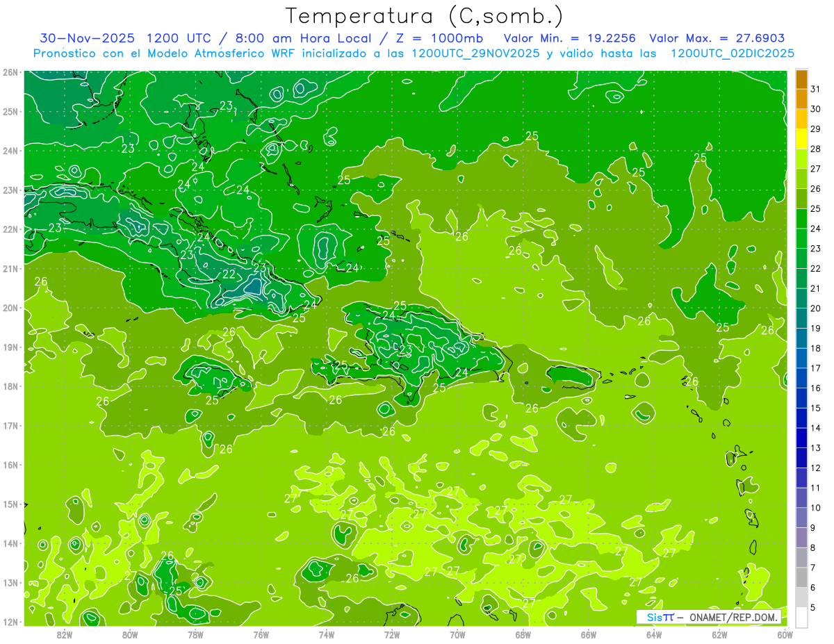Pick the yellow swatch between 28 and 29
Viewport: 834px width, 644px height.
[x=801, y=139]
